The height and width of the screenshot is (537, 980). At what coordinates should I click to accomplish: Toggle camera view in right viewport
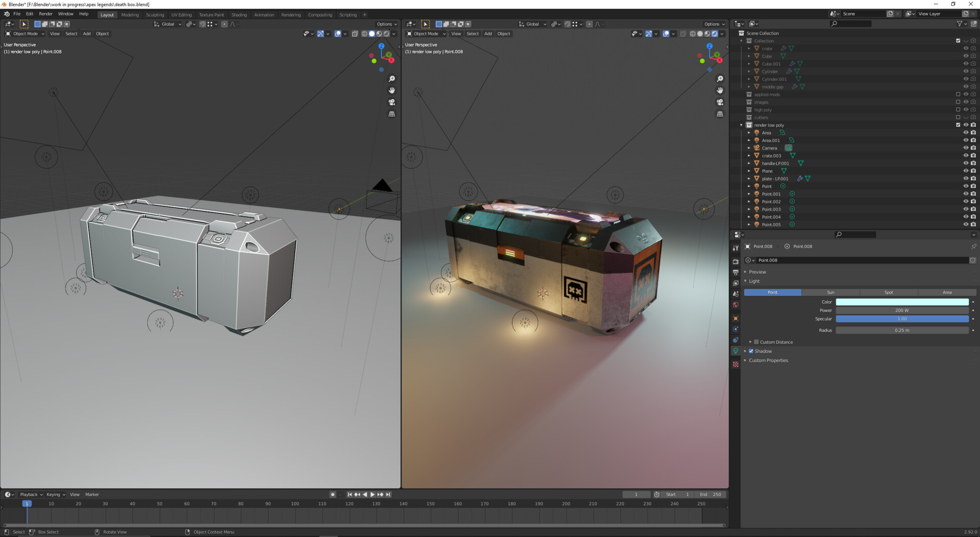tap(720, 102)
